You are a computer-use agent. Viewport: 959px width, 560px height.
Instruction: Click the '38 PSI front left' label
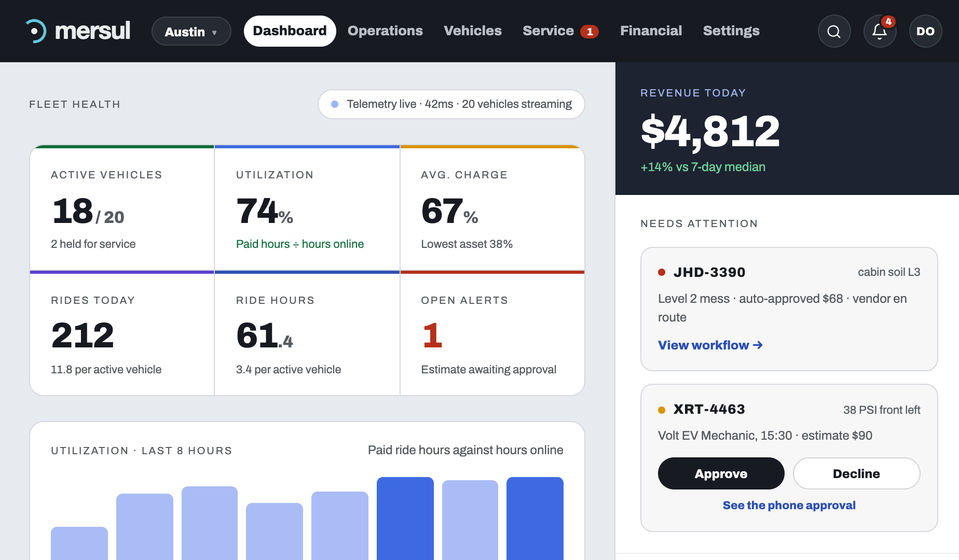(882, 410)
